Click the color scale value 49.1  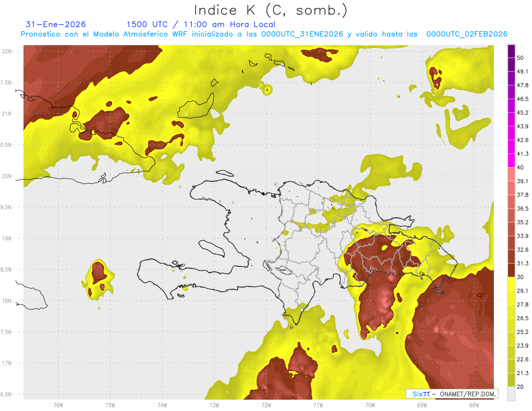tap(523, 71)
